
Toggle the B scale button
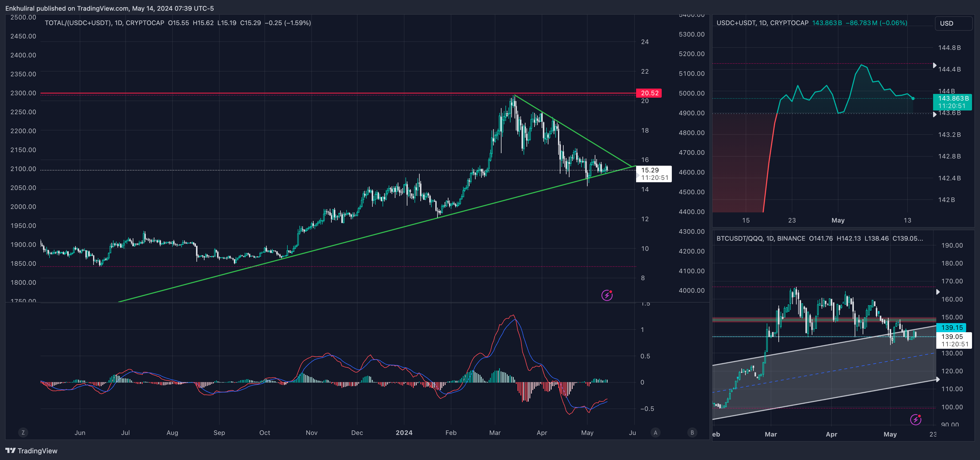[692, 433]
